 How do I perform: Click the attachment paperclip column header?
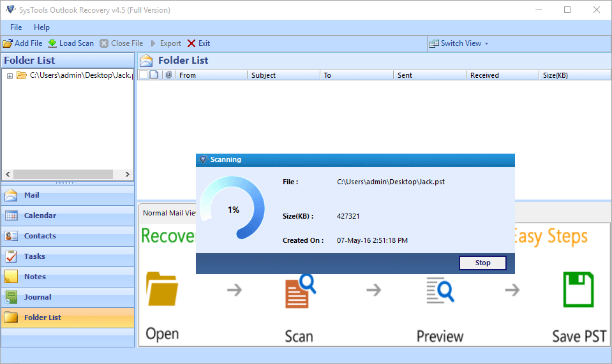pyautogui.click(x=168, y=75)
